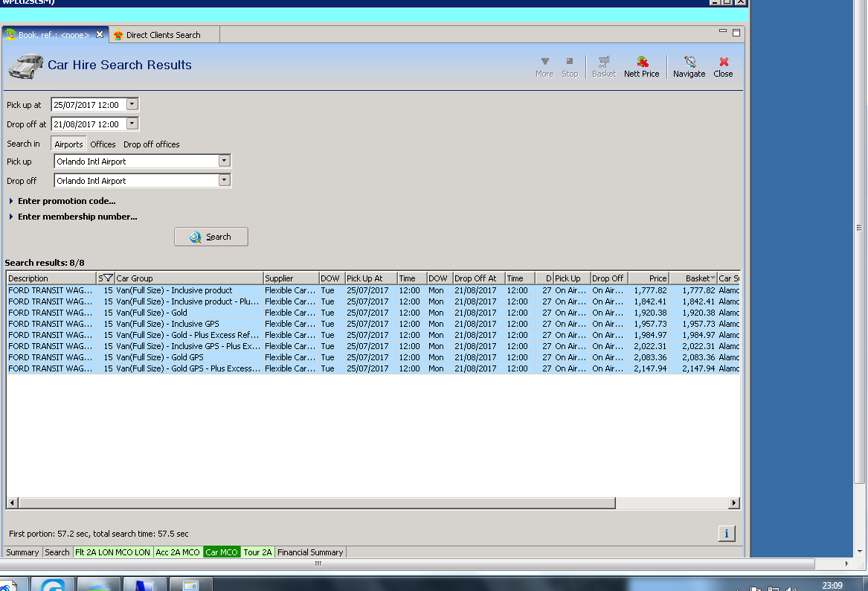Select Airports search-in option

click(68, 144)
